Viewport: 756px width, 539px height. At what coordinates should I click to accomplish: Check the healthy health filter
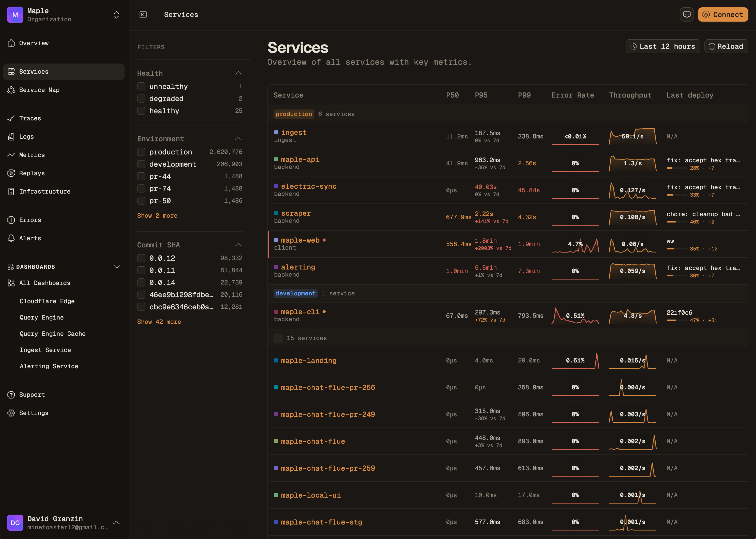[x=142, y=111]
